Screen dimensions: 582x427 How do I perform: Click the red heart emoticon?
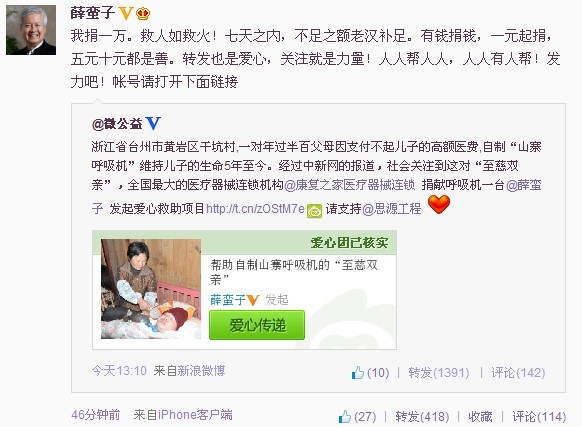[x=439, y=205]
